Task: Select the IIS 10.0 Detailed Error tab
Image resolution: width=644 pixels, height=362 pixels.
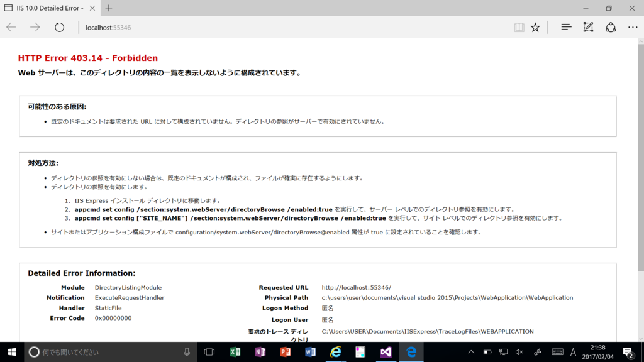Action: [x=49, y=8]
